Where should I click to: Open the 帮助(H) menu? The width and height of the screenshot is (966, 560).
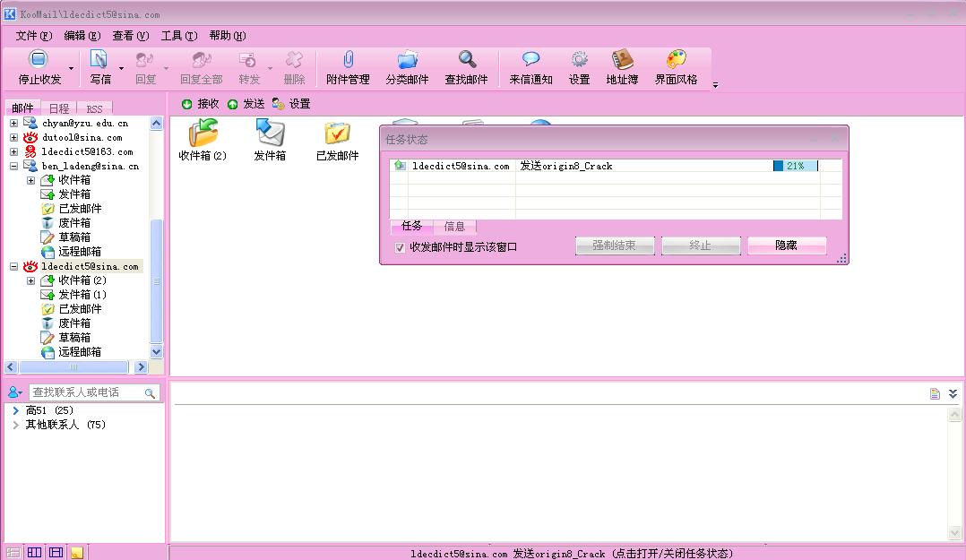(228, 36)
